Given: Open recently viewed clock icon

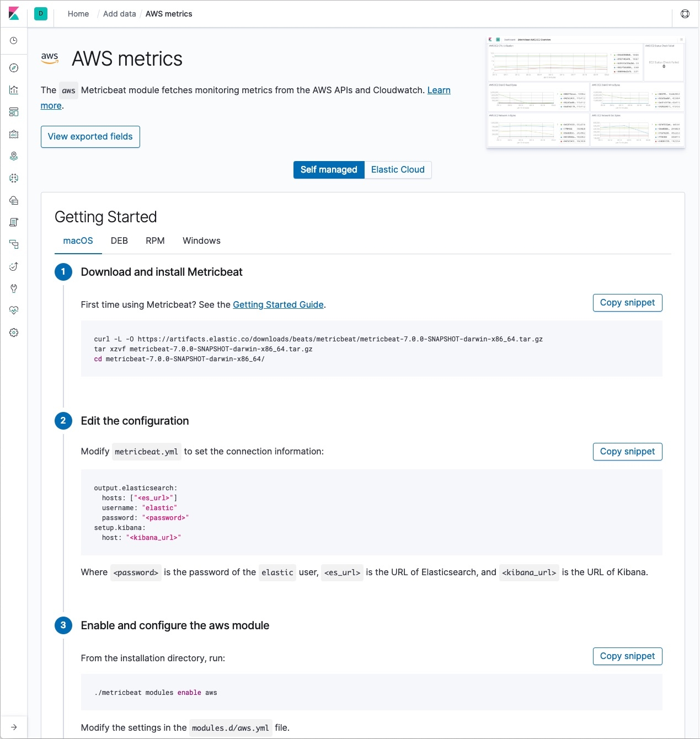Looking at the screenshot, I should pyautogui.click(x=14, y=41).
